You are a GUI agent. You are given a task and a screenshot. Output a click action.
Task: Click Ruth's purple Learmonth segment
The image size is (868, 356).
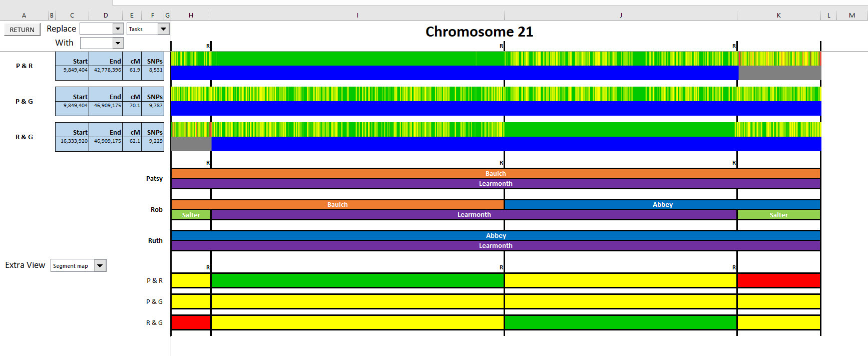pos(496,245)
